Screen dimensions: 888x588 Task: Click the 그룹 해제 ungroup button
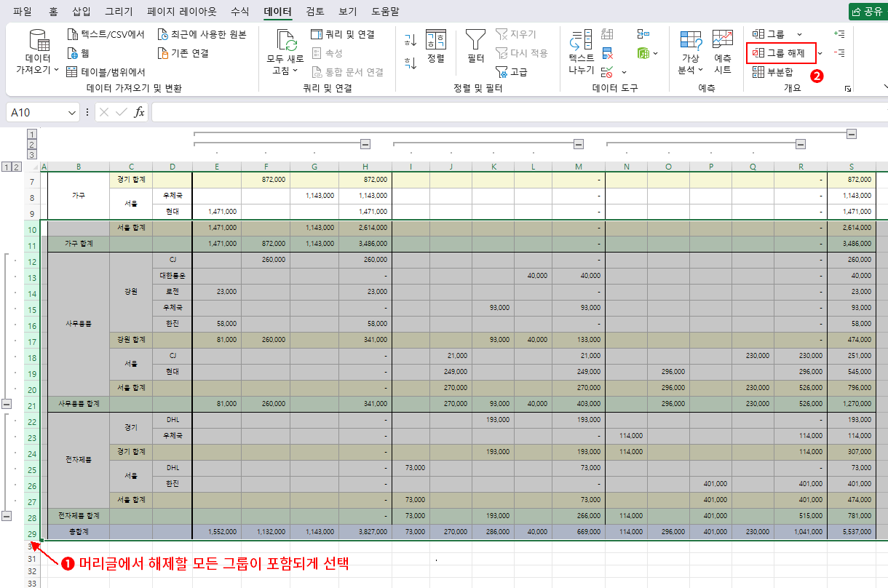780,53
